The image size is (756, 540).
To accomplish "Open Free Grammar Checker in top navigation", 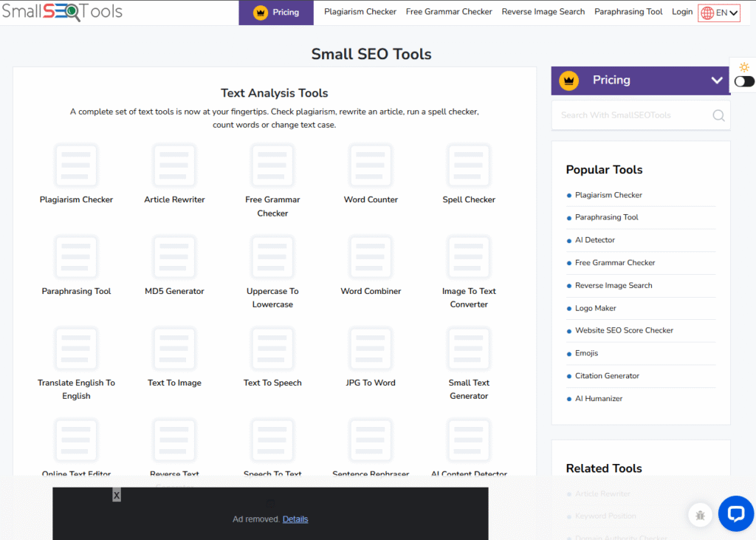I will (449, 12).
